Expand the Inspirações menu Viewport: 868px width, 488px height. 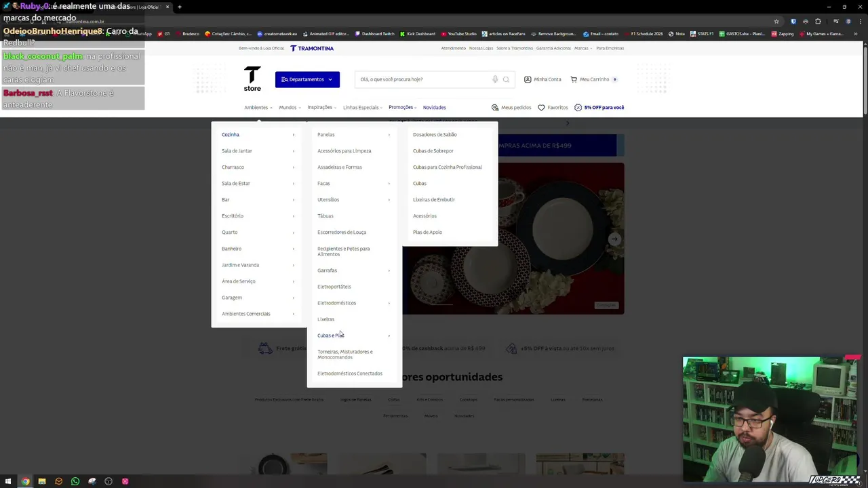click(322, 107)
